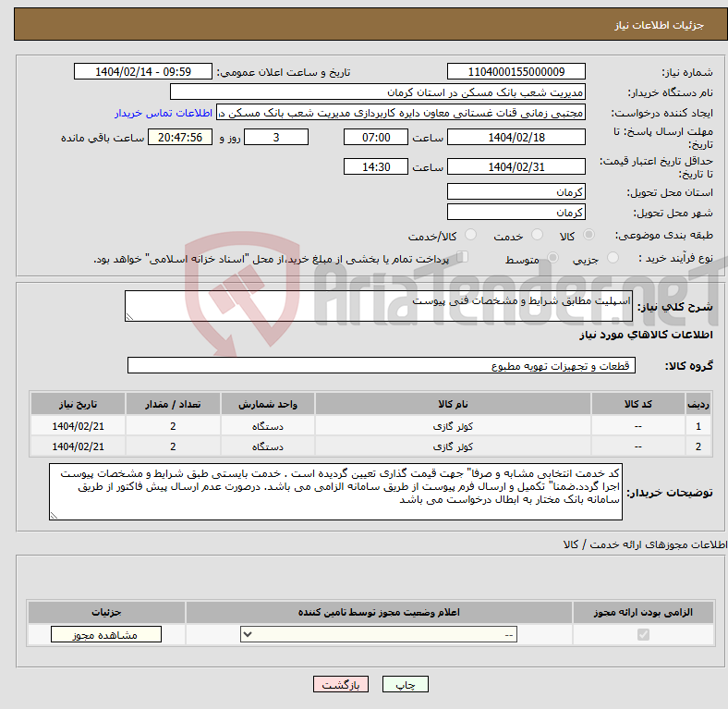Click دستگاه unit in row 1

267,426
